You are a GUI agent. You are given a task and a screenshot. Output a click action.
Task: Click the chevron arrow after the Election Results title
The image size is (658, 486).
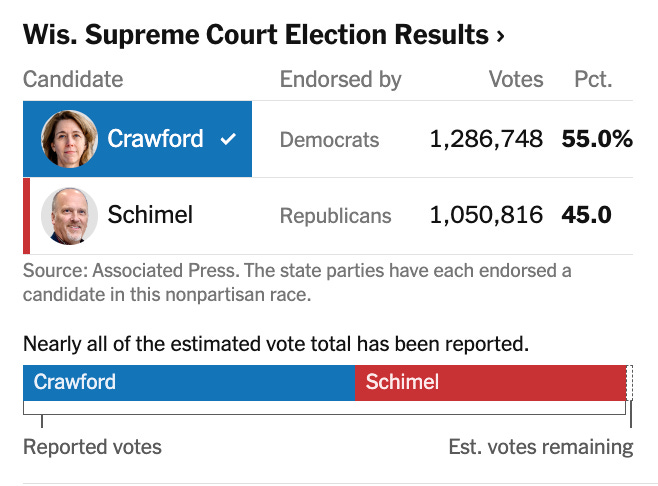pos(500,37)
